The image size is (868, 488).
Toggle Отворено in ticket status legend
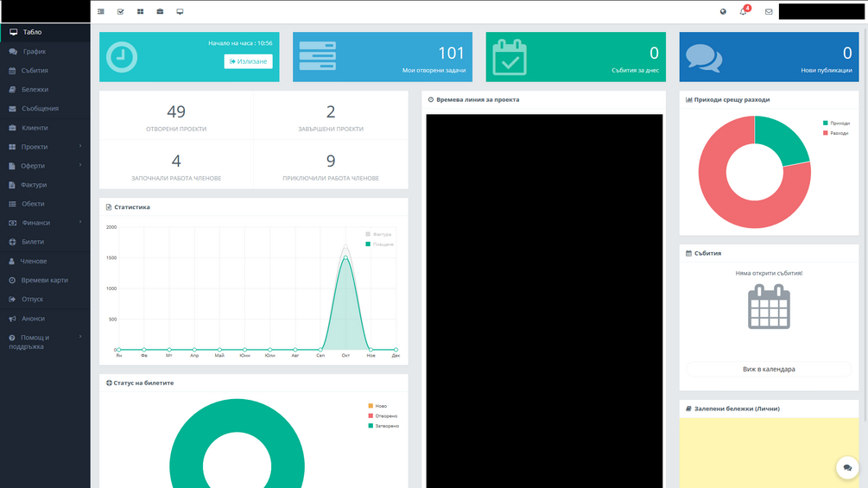(x=383, y=416)
